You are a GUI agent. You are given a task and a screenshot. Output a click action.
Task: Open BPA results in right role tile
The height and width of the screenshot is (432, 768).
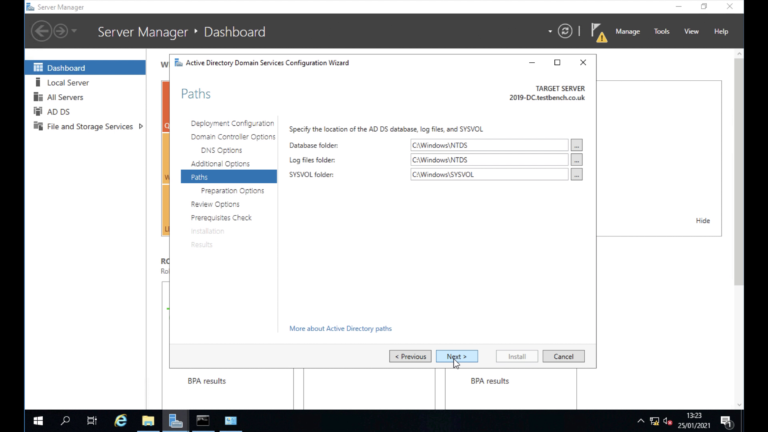coord(490,381)
